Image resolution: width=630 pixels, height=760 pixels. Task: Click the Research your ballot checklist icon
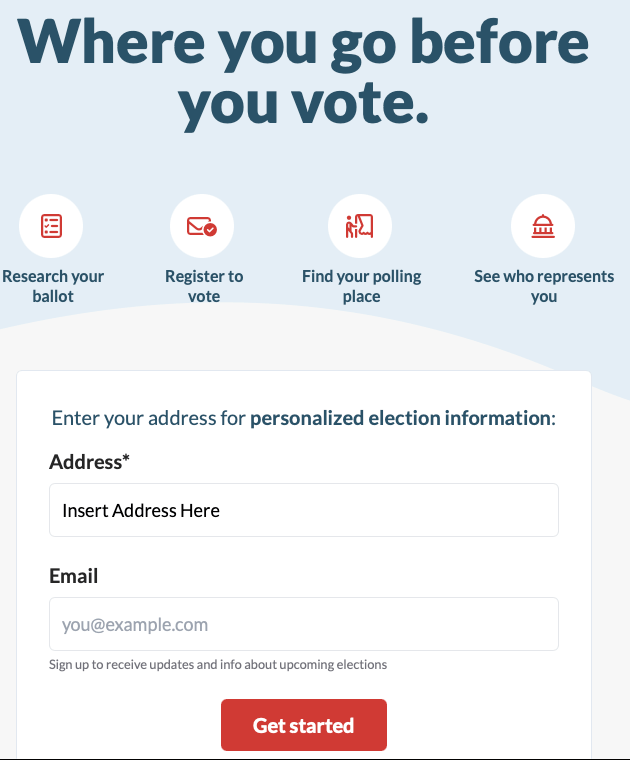51,226
